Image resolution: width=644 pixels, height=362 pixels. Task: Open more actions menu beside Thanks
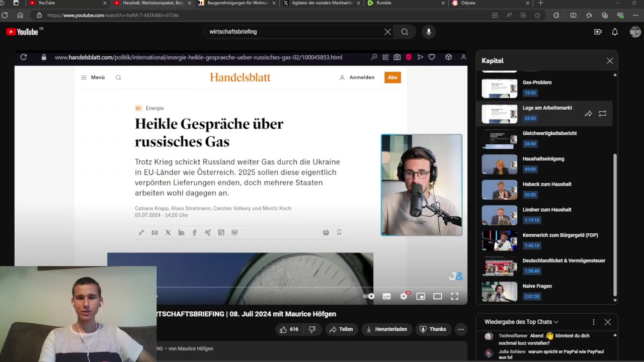point(461,329)
